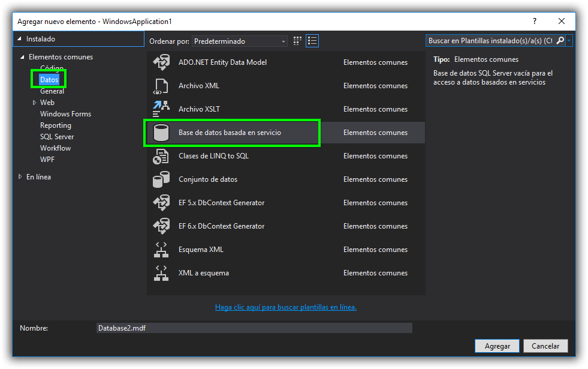
Task: Select the WPF category
Action: coord(47,160)
